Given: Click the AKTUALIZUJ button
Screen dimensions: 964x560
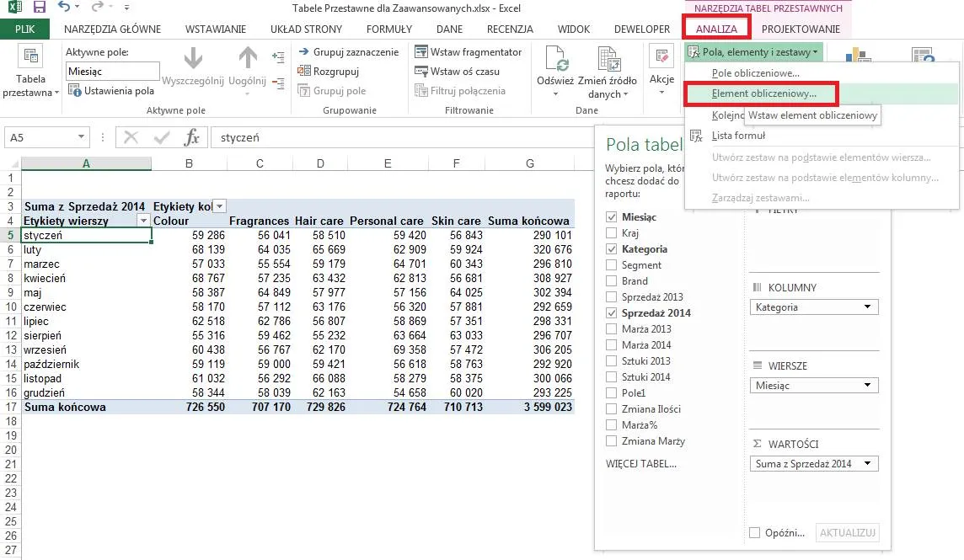Looking at the screenshot, I should pyautogui.click(x=847, y=533).
